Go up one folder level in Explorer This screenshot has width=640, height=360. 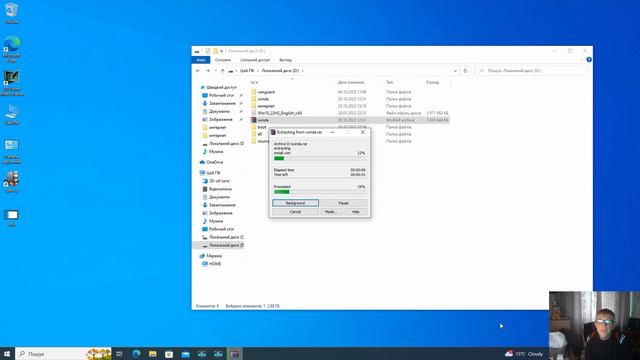[222, 71]
